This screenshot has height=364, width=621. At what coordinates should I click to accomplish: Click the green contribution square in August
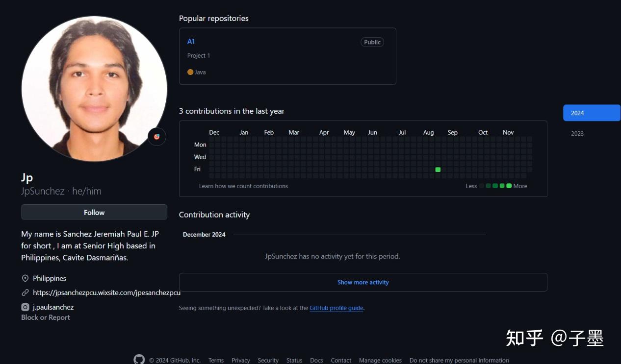(x=438, y=170)
